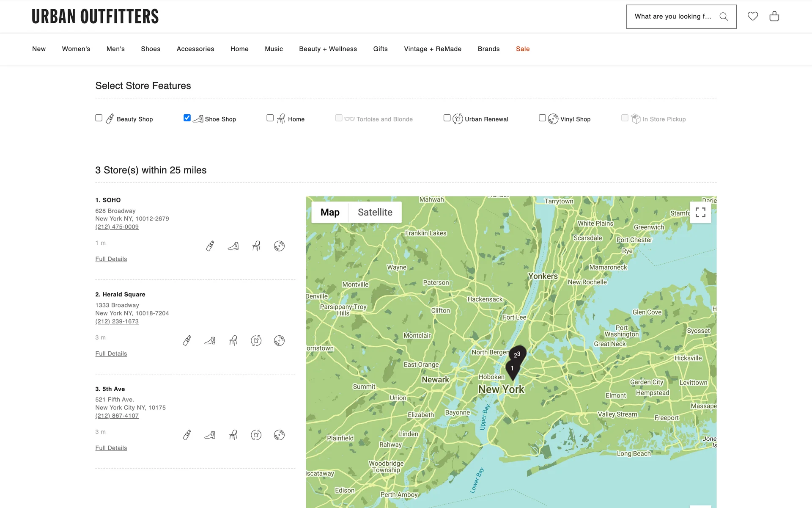Click SOHO store's vinyl record icon
The height and width of the screenshot is (508, 812).
click(x=279, y=246)
